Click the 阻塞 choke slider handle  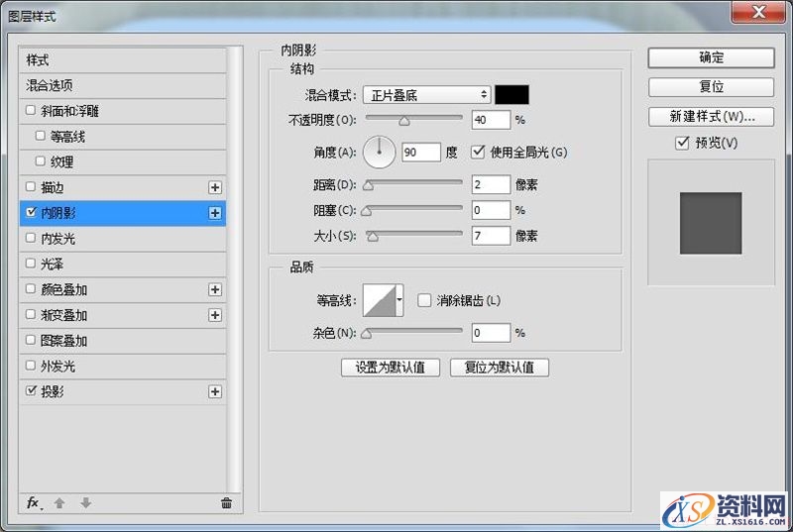click(x=366, y=211)
